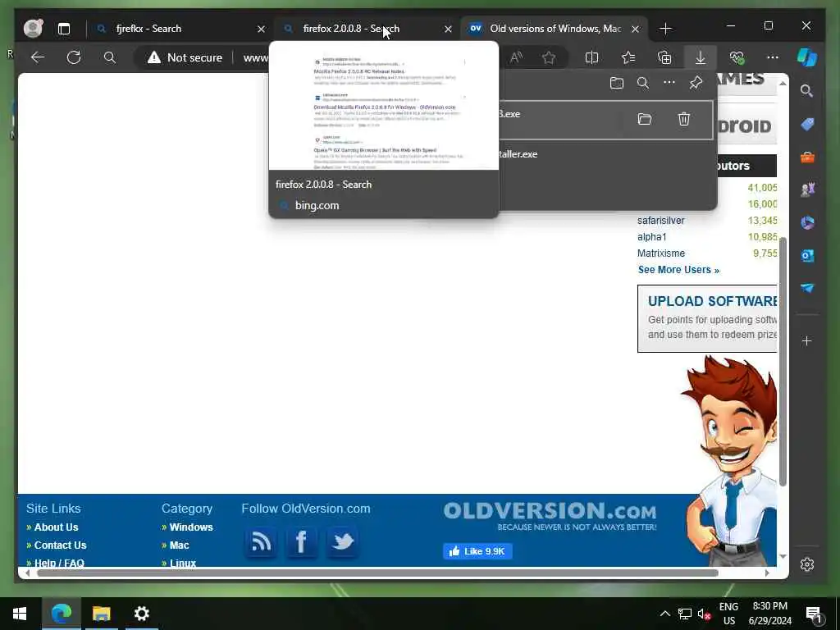Click the Edge taskbar icon

point(61,614)
